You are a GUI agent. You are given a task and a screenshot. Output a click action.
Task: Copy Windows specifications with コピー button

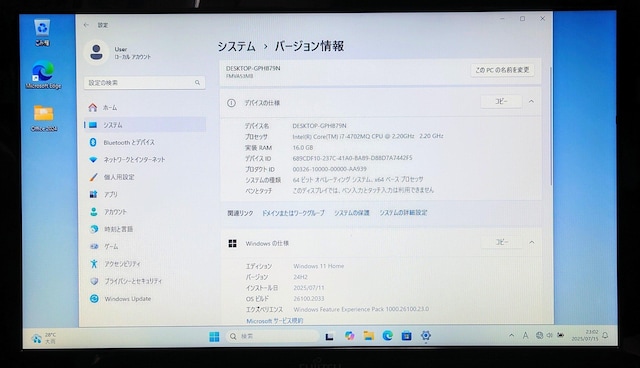pos(502,242)
